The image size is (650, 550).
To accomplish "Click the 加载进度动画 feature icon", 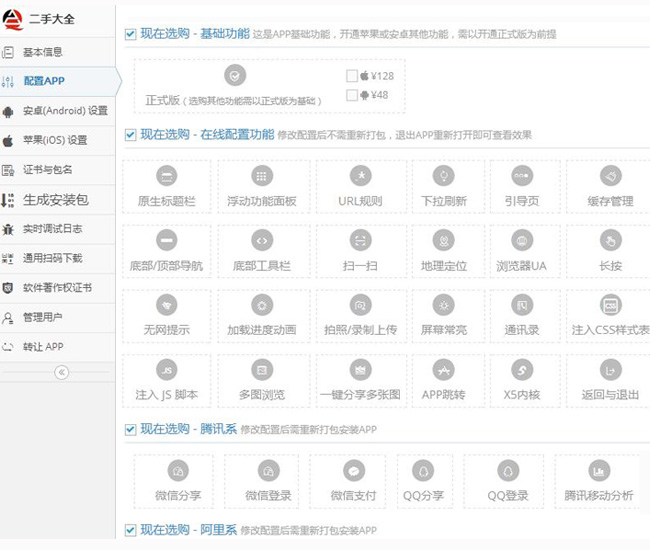I will [262, 305].
